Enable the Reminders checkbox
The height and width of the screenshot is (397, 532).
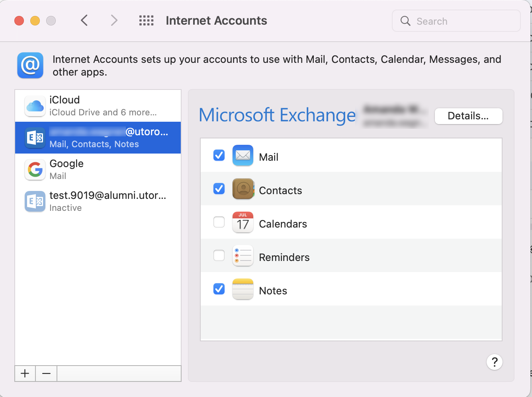click(219, 255)
